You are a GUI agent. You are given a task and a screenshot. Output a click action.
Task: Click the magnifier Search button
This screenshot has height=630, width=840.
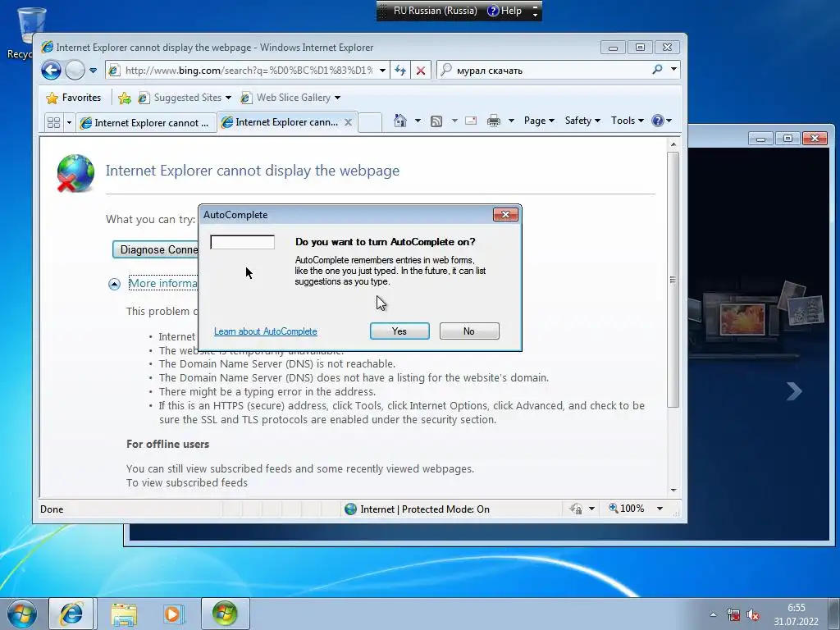pos(657,70)
